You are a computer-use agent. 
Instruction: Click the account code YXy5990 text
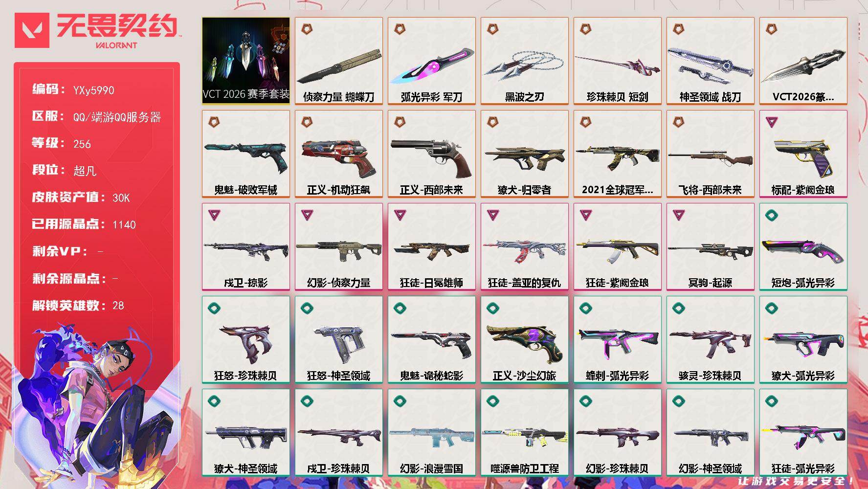[93, 90]
